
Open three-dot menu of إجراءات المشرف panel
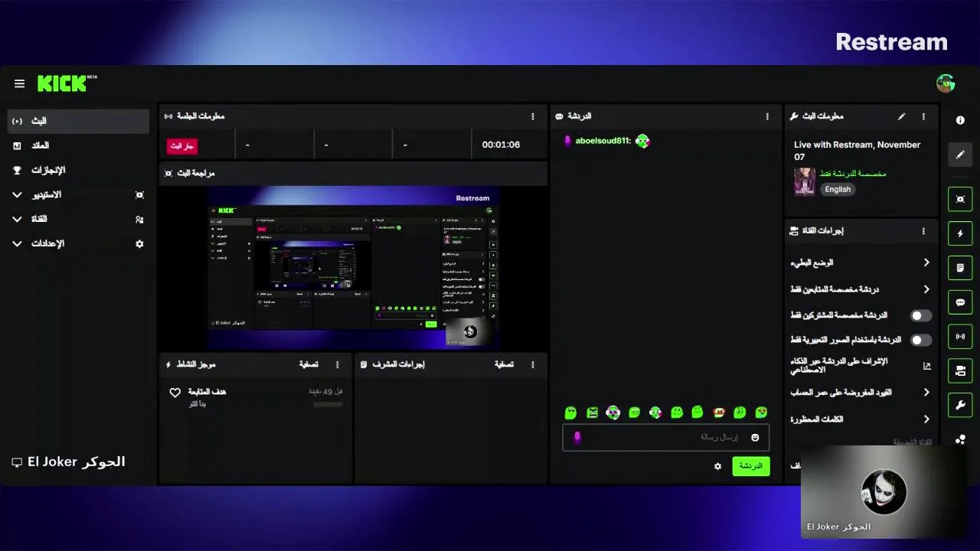pos(533,364)
